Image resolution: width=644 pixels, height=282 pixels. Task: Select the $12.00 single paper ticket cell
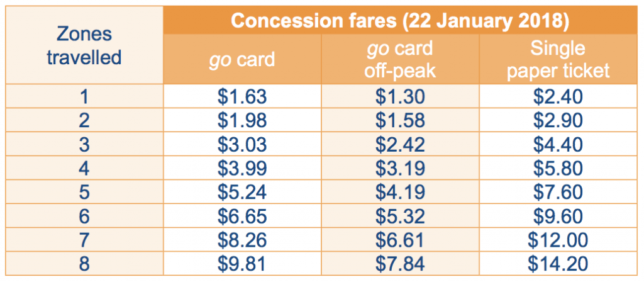pyautogui.click(x=558, y=240)
